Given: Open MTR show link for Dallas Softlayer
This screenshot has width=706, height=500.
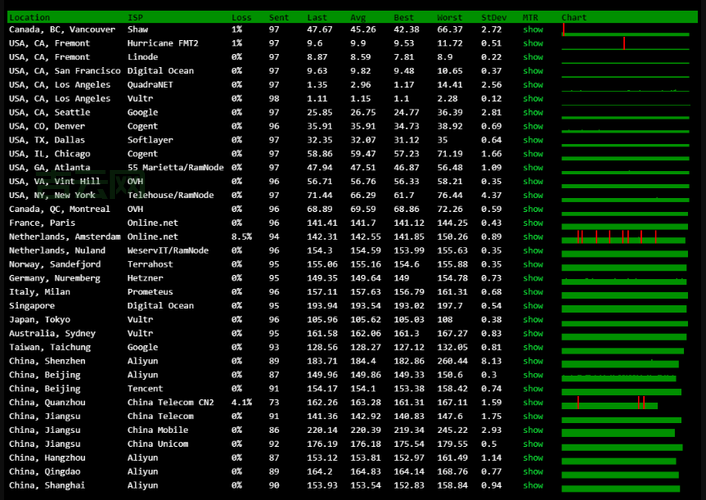Looking at the screenshot, I should [533, 140].
